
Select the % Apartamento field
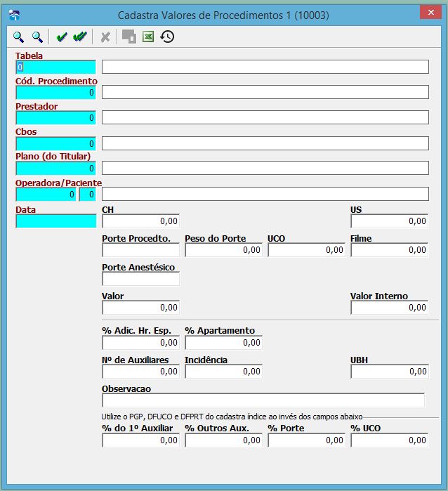(x=223, y=343)
